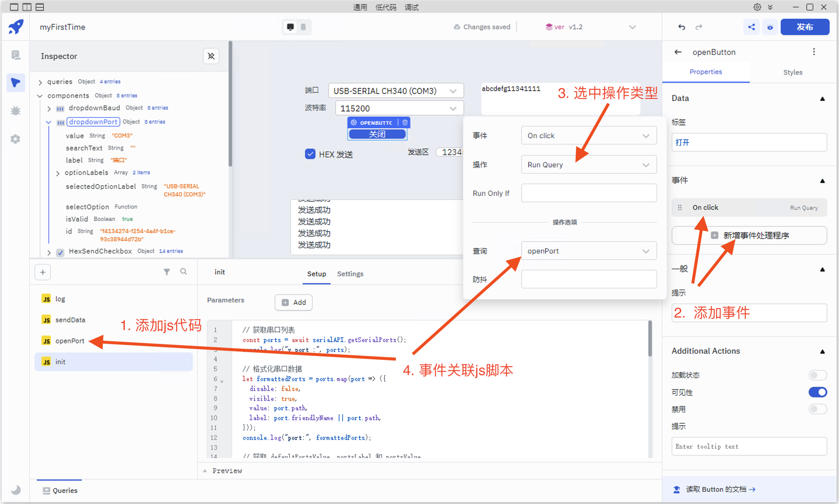Screen dimensions: 839x504
Task: Toggle dark mode moon icon
Action: coord(16,489)
